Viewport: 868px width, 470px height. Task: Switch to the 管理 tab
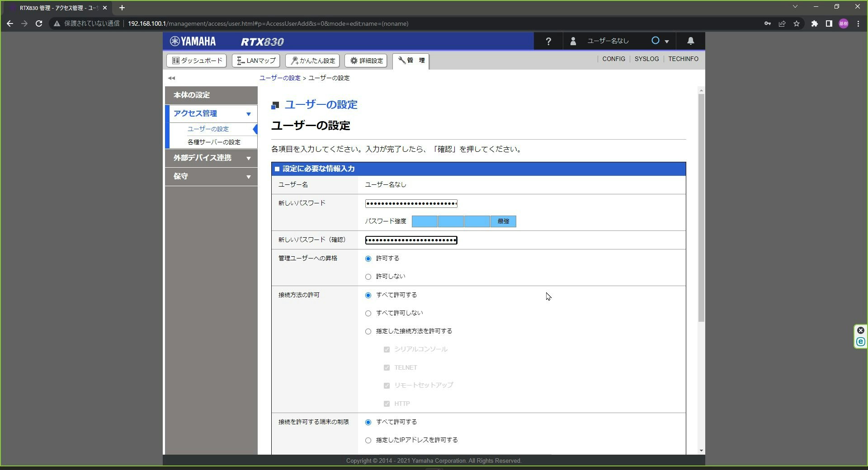click(411, 61)
